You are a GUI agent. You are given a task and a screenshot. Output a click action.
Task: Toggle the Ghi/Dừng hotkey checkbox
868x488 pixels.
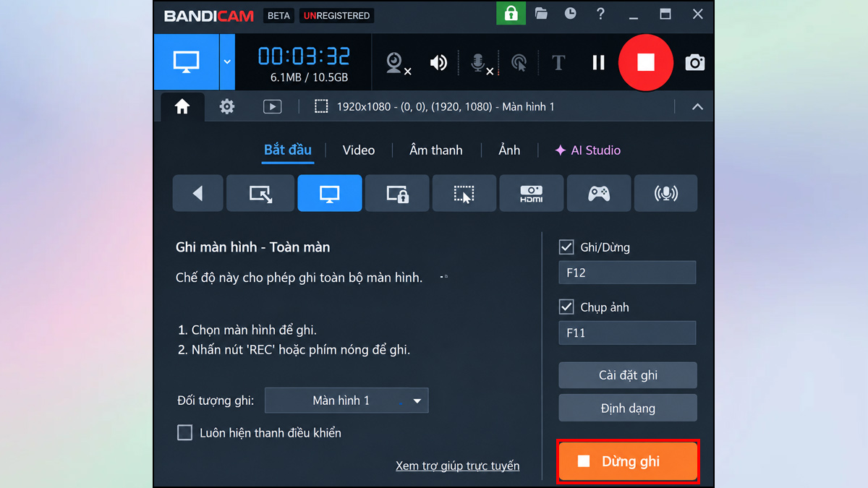(566, 247)
